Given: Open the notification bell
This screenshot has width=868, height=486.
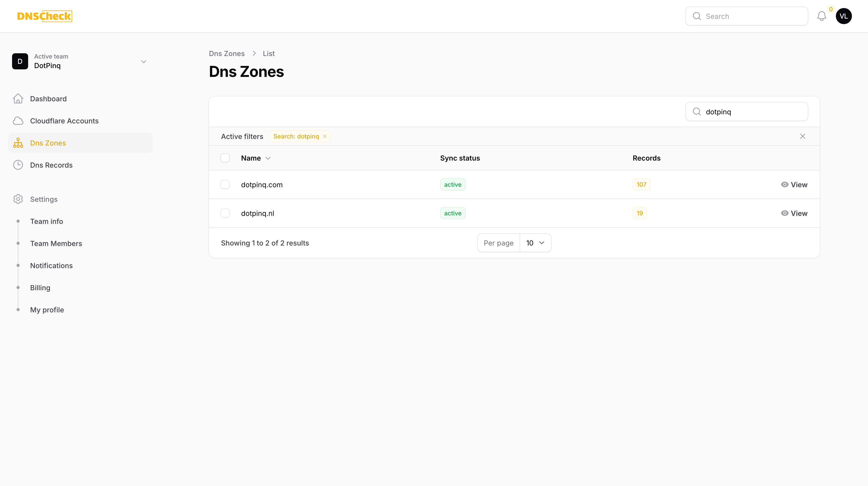Looking at the screenshot, I should pos(822,16).
